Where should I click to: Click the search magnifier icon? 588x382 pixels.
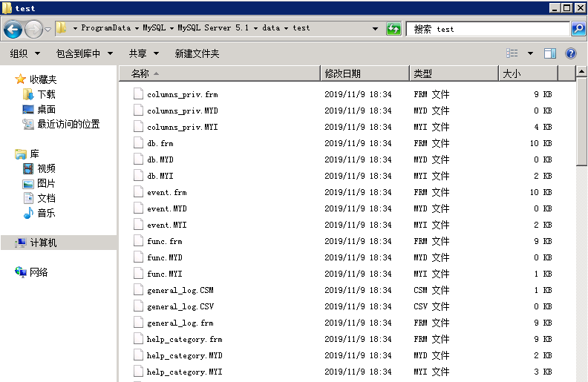[x=578, y=29]
